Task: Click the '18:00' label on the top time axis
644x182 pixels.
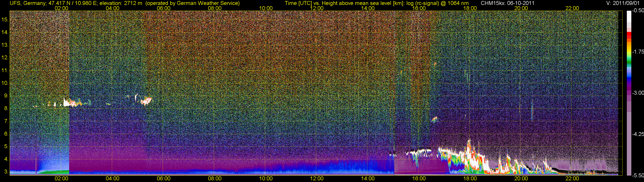Action: 470,8
